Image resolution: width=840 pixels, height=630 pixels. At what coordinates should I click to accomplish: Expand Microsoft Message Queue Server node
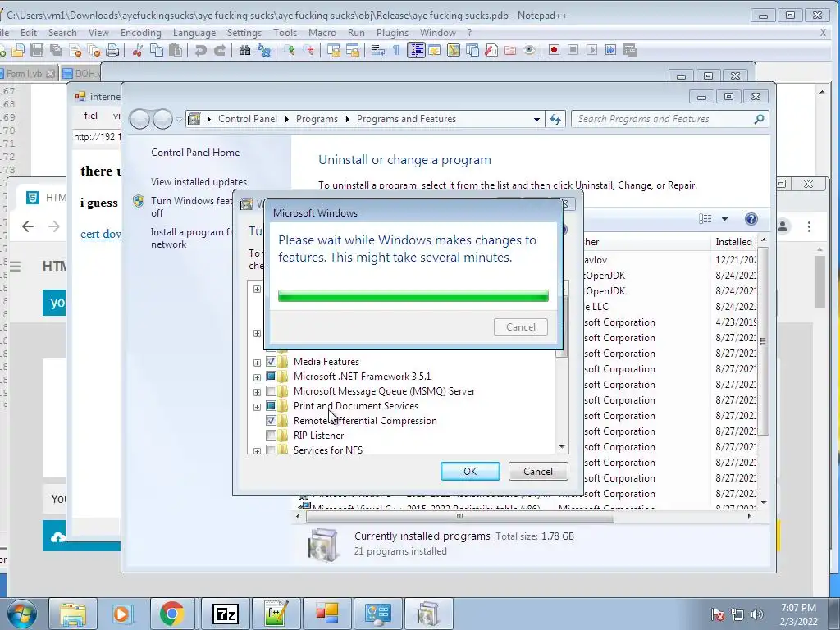pos(257,392)
